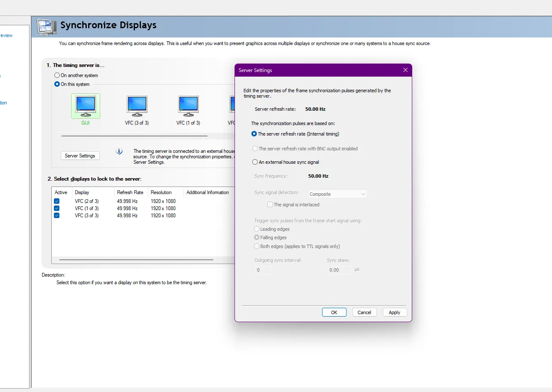Click the VFC (1 of 3) monitor icon
Screen dimensions: 552x392
188,106
